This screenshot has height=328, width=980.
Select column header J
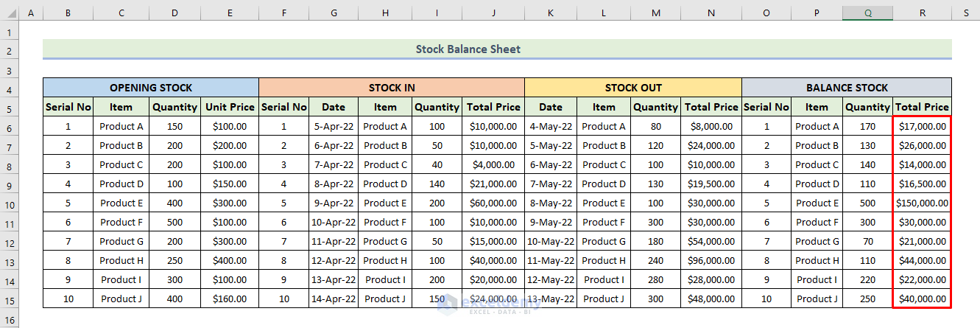pos(493,13)
